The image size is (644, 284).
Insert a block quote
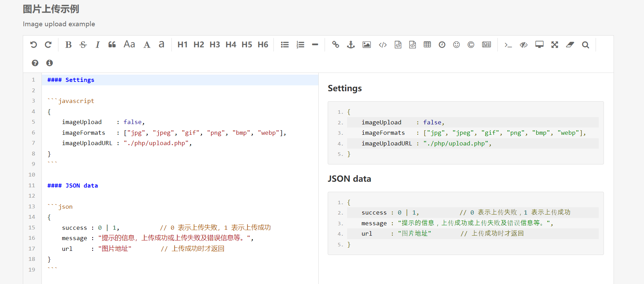112,45
